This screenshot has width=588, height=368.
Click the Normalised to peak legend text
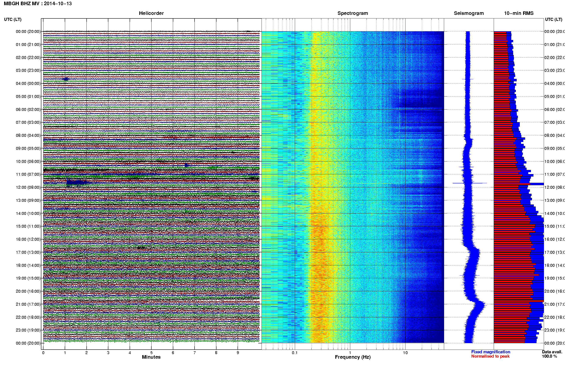490,356
